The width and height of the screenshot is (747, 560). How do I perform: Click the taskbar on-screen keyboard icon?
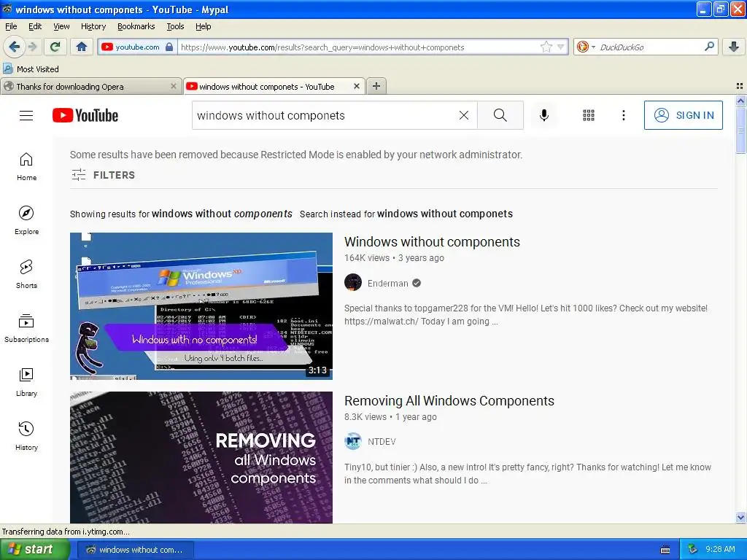click(665, 550)
